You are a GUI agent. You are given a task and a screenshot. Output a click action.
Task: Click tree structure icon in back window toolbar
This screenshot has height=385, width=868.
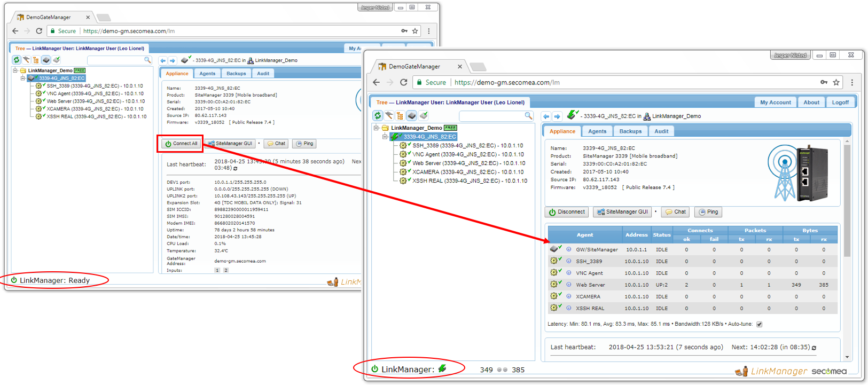coord(36,60)
